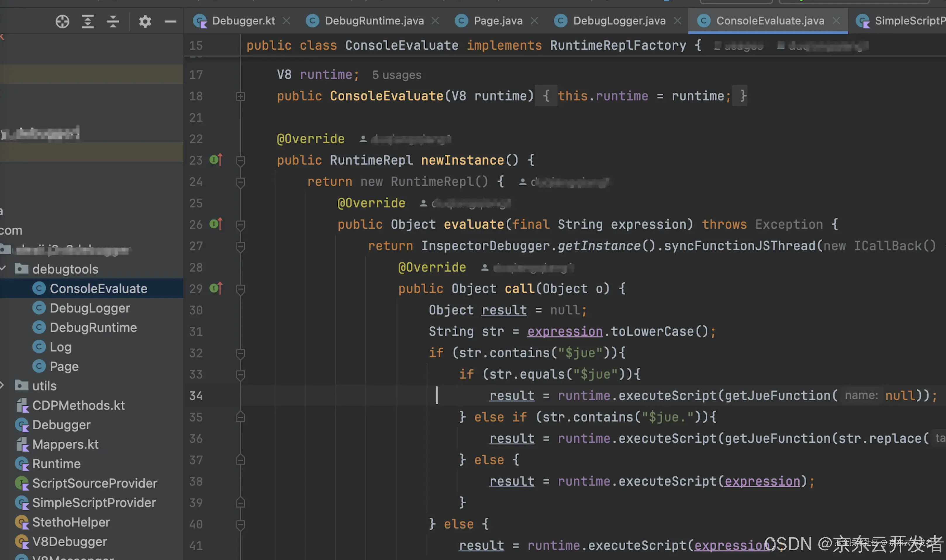Close the DebugLogger.java tab
946x560 pixels.
coord(677,20)
